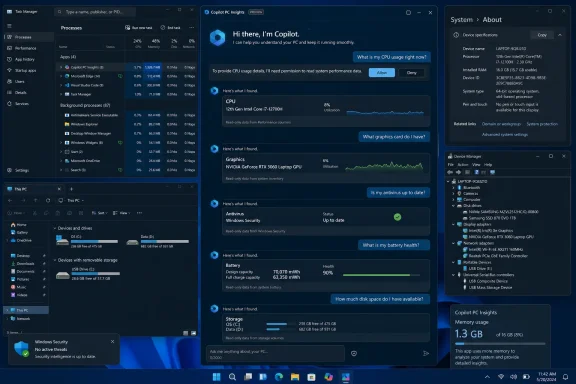
Task: Collapse Devices and drives group
Action: [x=55, y=228]
